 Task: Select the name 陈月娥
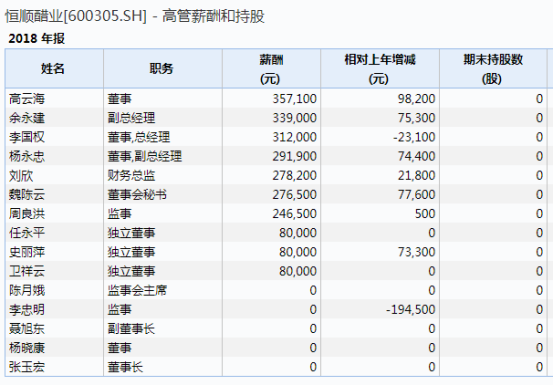pyautogui.click(x=27, y=290)
